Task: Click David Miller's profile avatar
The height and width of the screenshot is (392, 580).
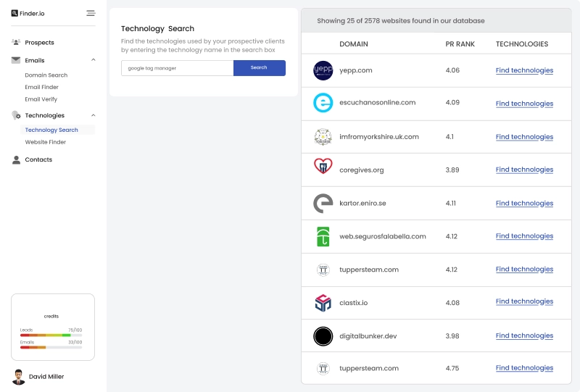Action: [x=19, y=377]
